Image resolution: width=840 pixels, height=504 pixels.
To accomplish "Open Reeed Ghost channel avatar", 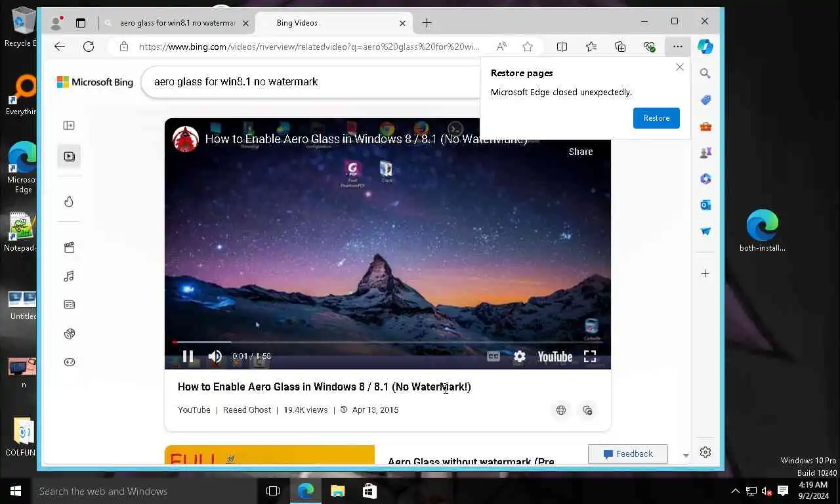I will pyautogui.click(x=186, y=139).
